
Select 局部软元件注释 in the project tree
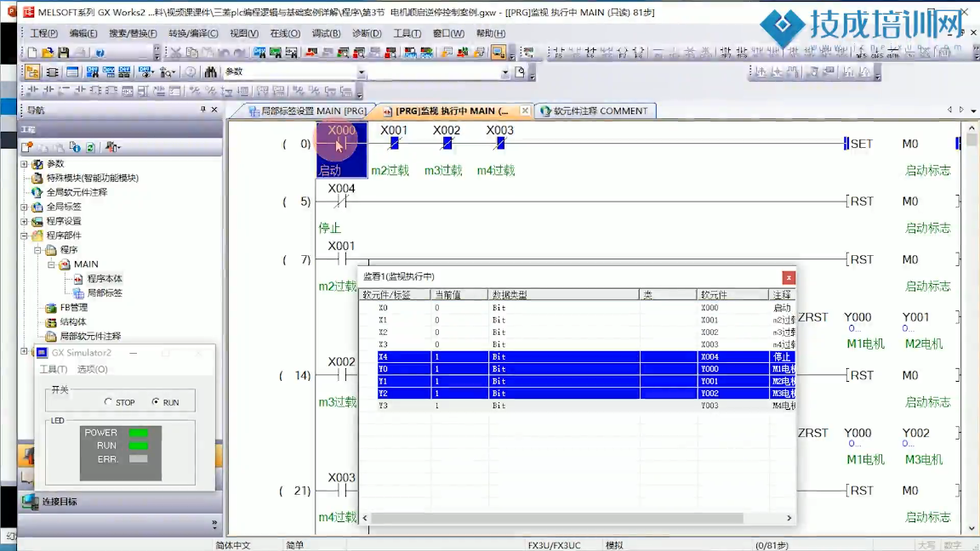[x=90, y=336]
